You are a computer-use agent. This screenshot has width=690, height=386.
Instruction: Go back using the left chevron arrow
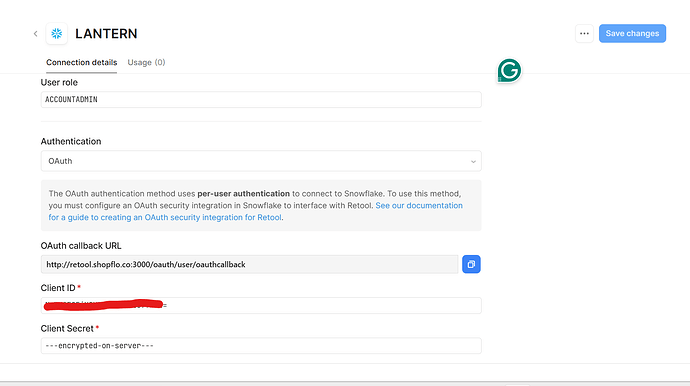click(x=36, y=33)
